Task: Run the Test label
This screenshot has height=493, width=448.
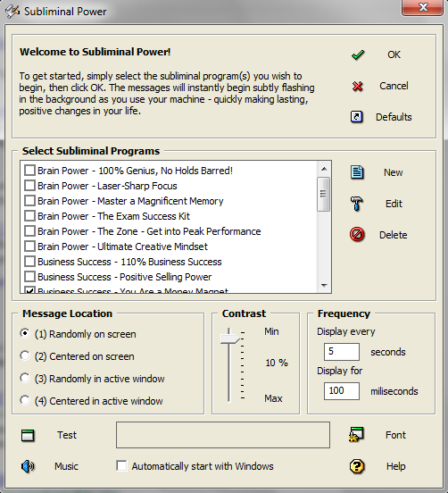Action: 67,435
